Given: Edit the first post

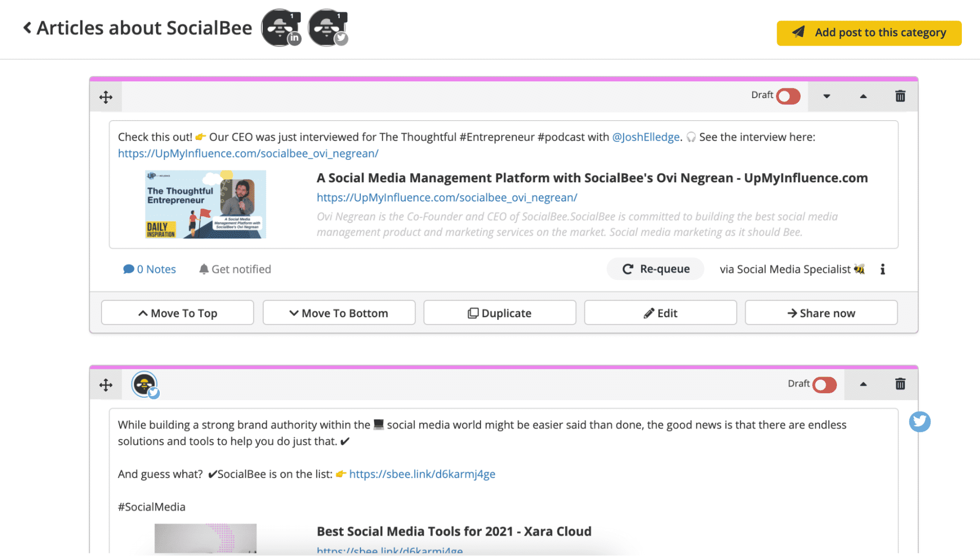Looking at the screenshot, I should click(660, 313).
